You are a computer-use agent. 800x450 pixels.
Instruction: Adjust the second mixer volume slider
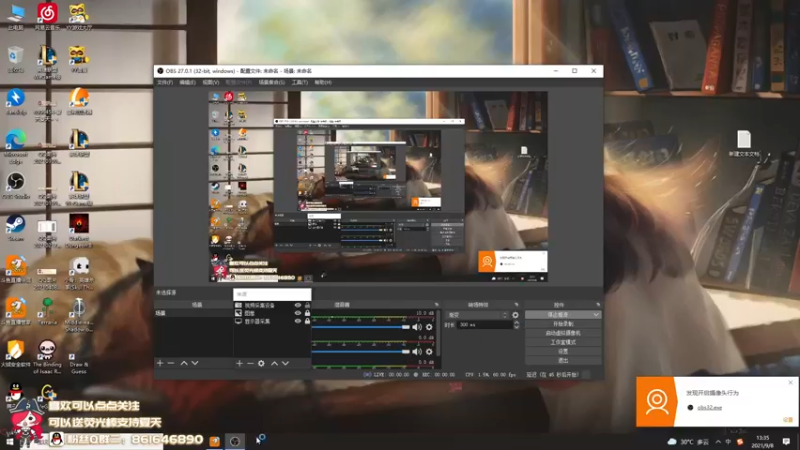click(x=361, y=352)
